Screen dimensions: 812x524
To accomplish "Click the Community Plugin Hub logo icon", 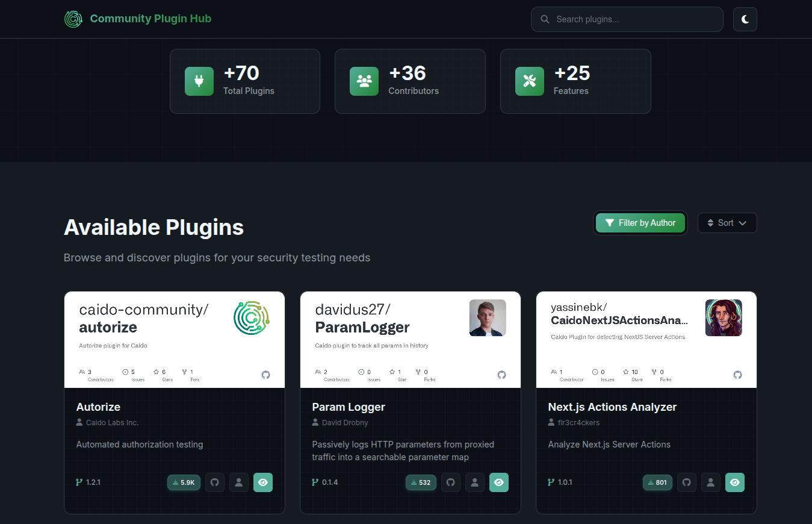I will pos(73,19).
